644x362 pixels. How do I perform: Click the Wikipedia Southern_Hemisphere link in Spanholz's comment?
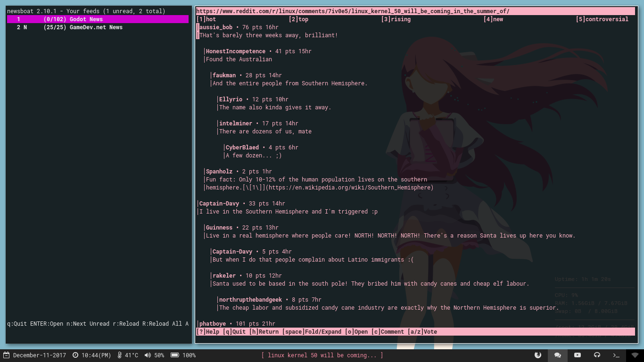pos(349,188)
